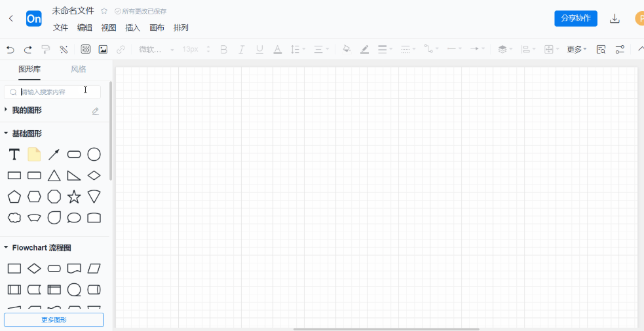Open the align shapes dropdown
Viewport: 644px width, 331px height.
coord(528,50)
